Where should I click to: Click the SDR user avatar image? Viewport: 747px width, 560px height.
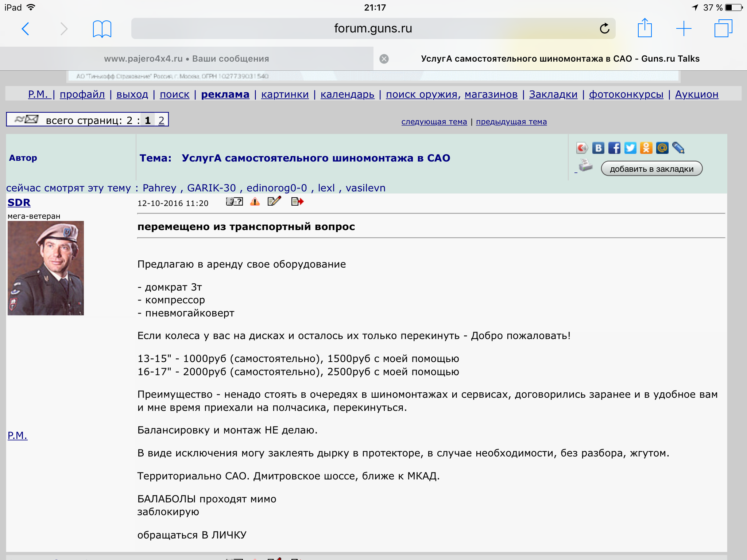pos(46,268)
